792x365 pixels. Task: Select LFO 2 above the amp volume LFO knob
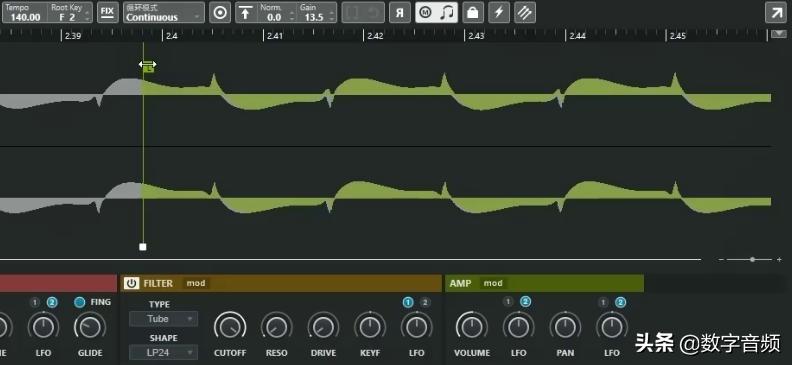[x=526, y=302]
